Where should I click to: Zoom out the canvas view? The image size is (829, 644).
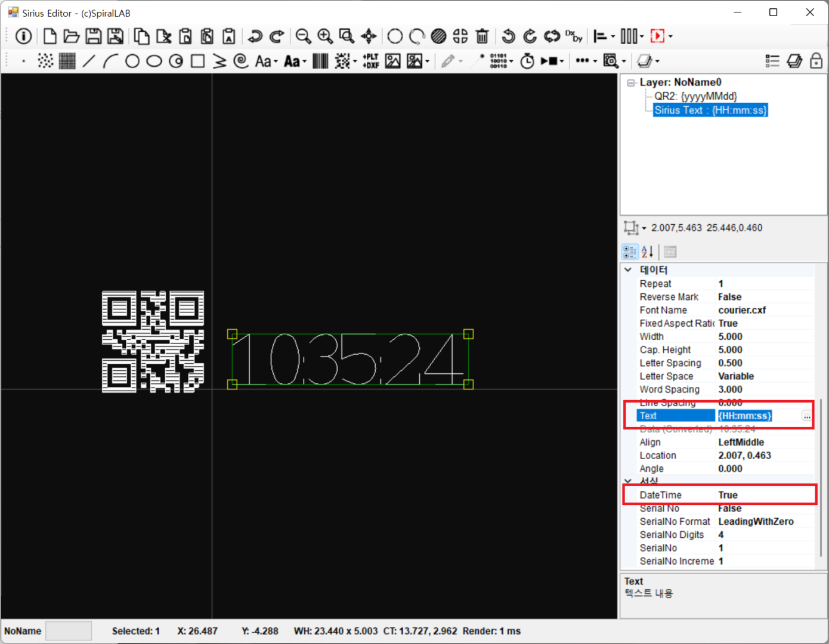point(303,36)
